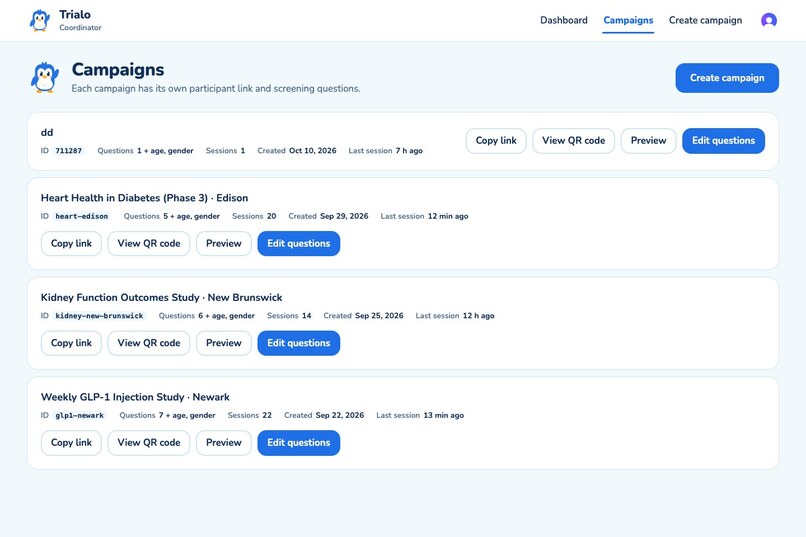Click the penguin mascot beside Campaigns heading
The width and height of the screenshot is (806, 537).
[45, 78]
